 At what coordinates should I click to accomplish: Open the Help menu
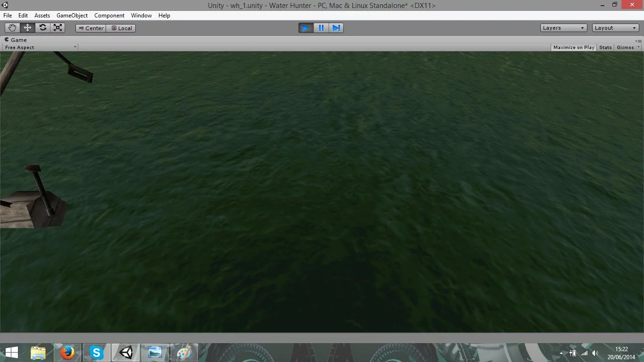(x=164, y=16)
